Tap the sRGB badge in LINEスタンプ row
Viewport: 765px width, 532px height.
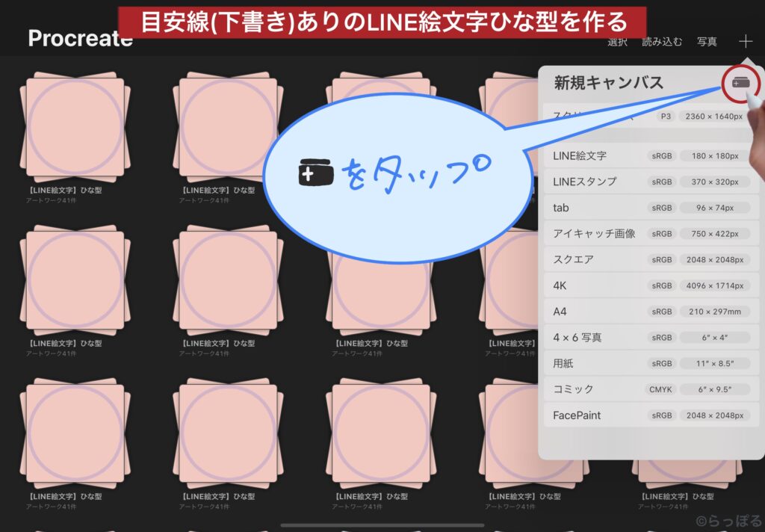(x=662, y=182)
